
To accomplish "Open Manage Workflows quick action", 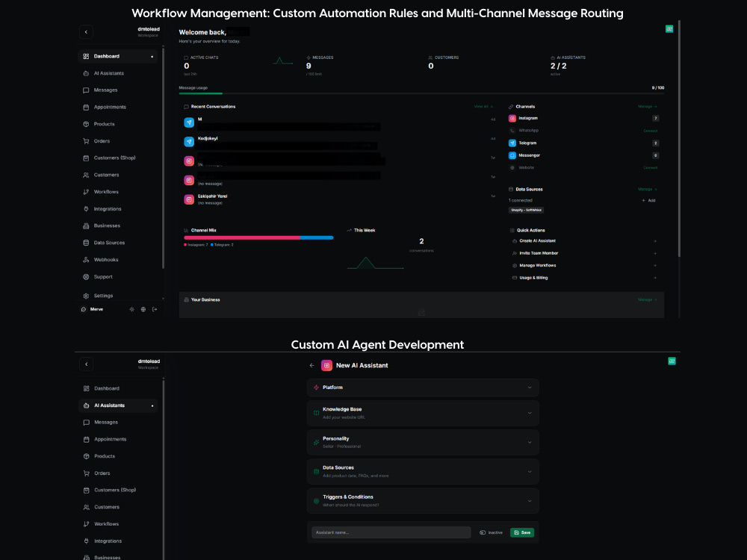I will (x=584, y=266).
